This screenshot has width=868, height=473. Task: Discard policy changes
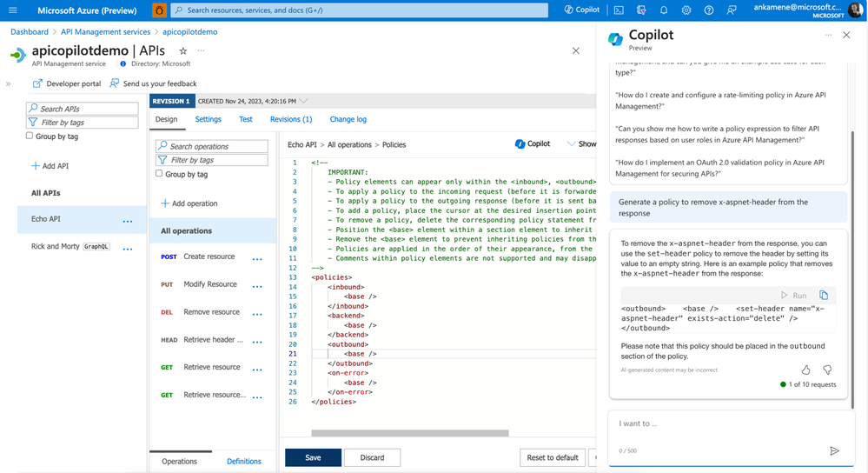tap(372, 457)
